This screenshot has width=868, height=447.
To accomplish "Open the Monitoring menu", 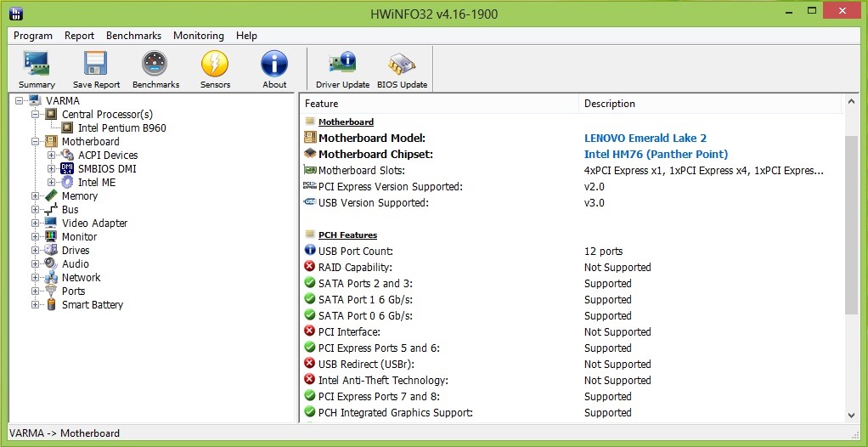I will 199,36.
